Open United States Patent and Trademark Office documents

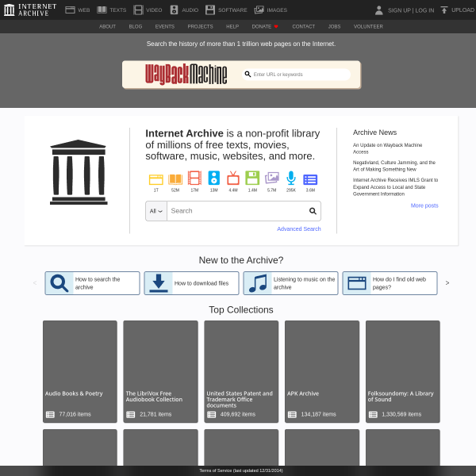[241, 371]
